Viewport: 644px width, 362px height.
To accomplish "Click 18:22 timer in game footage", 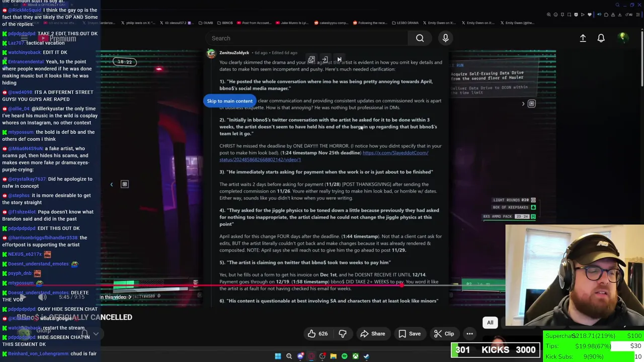I will tap(124, 62).
